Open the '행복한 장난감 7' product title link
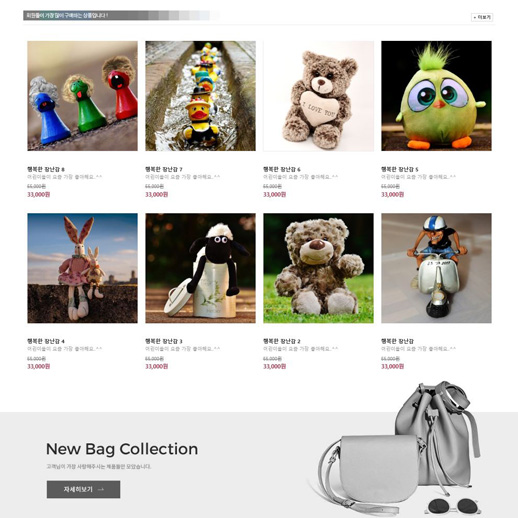Screen dimensions: 518x518 [164, 169]
